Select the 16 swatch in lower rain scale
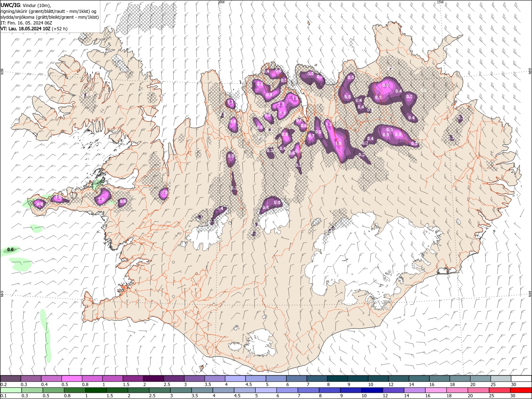532x399 pixels. (x=436, y=390)
